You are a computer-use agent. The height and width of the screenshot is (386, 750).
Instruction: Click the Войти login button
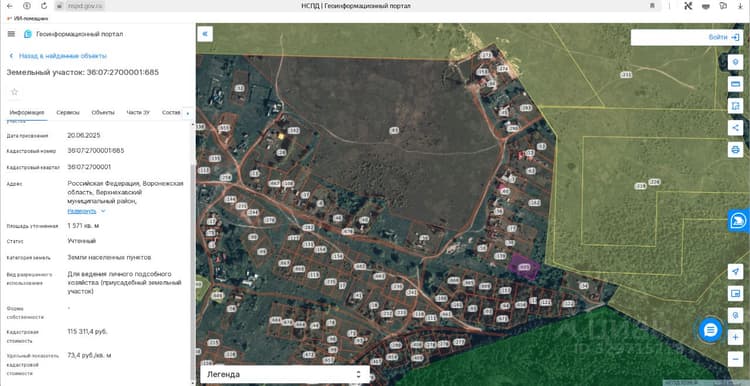pyautogui.click(x=724, y=37)
